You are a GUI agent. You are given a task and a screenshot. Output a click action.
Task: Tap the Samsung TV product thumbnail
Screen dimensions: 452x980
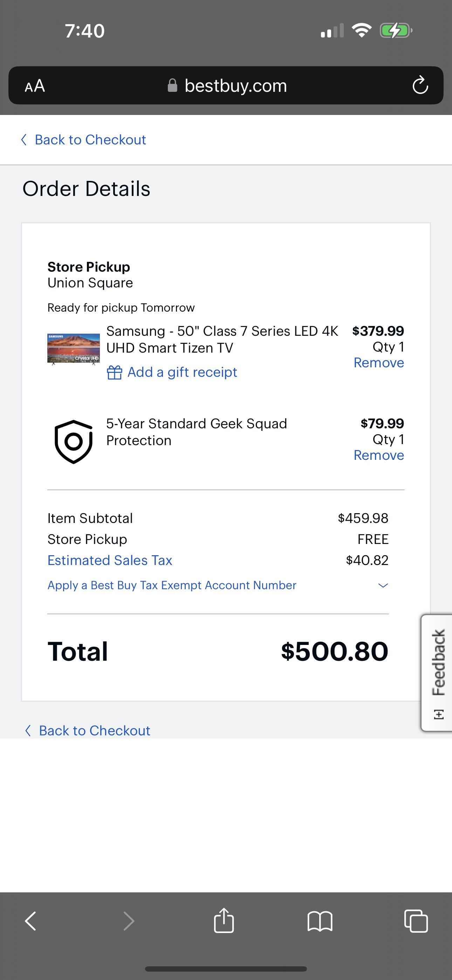click(x=74, y=348)
